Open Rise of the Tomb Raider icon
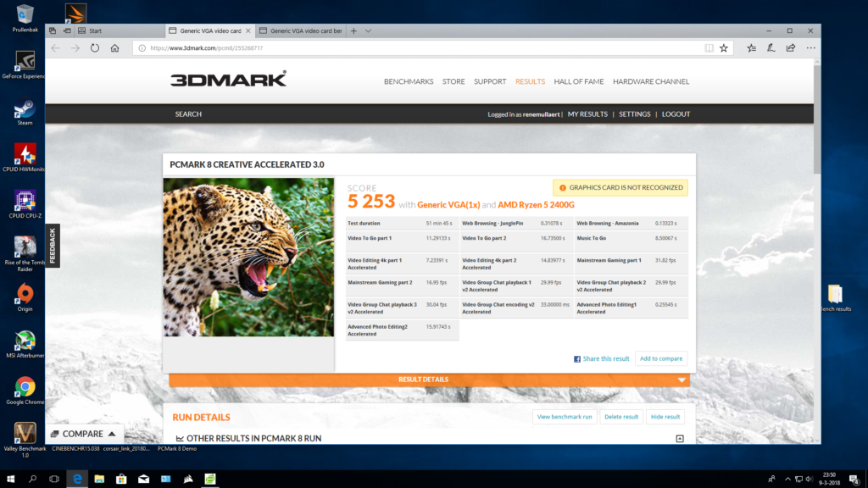The width and height of the screenshot is (868, 488). [25, 254]
